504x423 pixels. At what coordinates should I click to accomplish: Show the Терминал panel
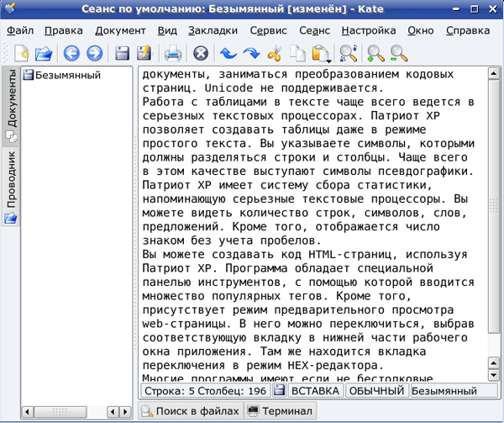[x=281, y=411]
